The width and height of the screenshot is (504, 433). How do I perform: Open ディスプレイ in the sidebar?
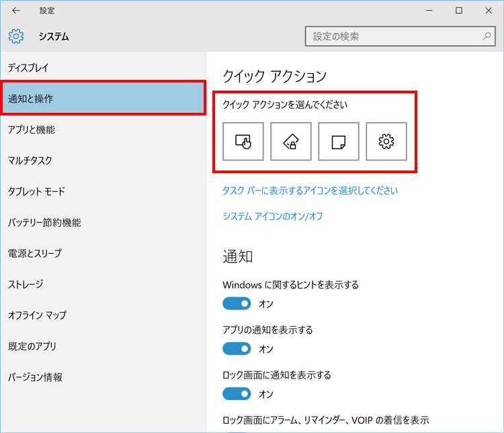28,68
